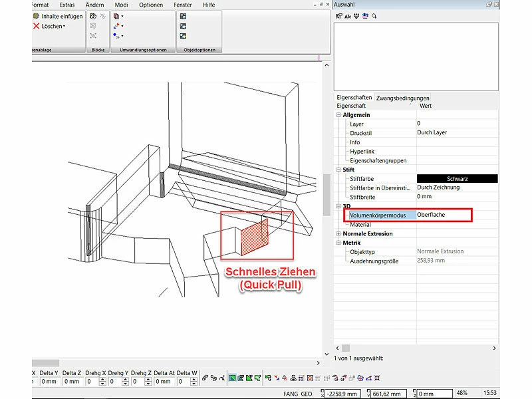The image size is (532, 399).
Task: Open the Extras menu
Action: [67, 5]
